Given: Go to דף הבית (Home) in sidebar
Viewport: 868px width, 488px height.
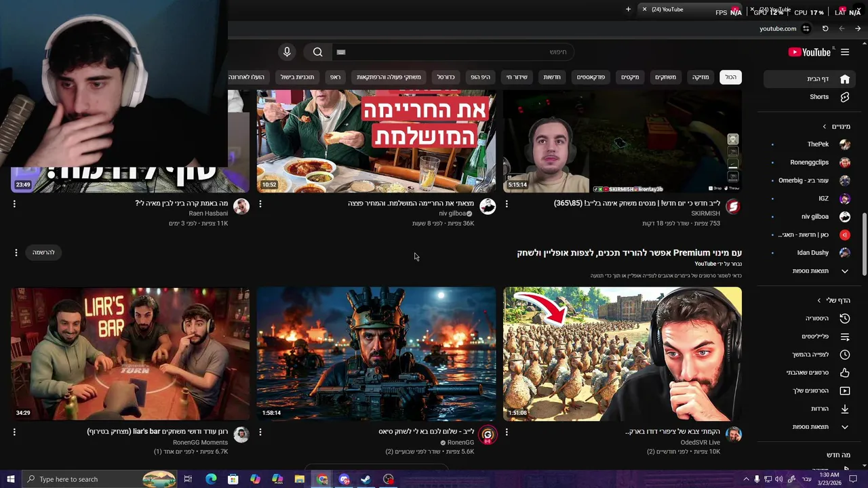Looking at the screenshot, I should click(x=809, y=79).
